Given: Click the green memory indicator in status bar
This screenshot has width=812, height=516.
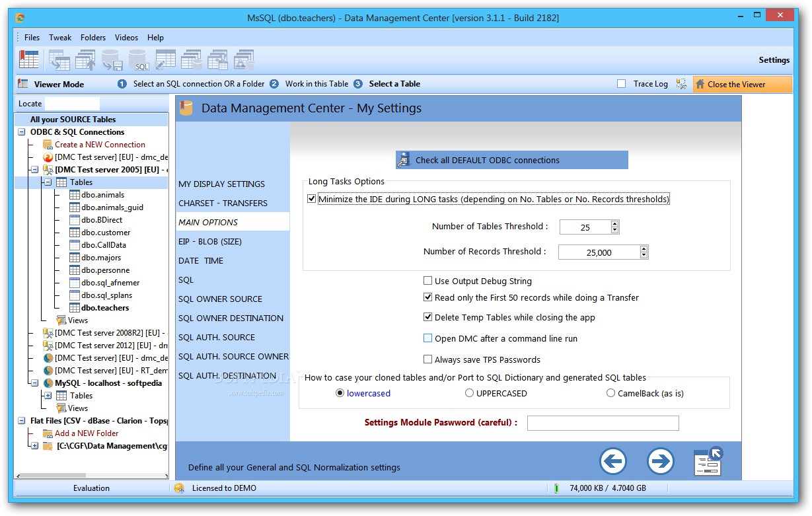Looking at the screenshot, I should click(556, 488).
